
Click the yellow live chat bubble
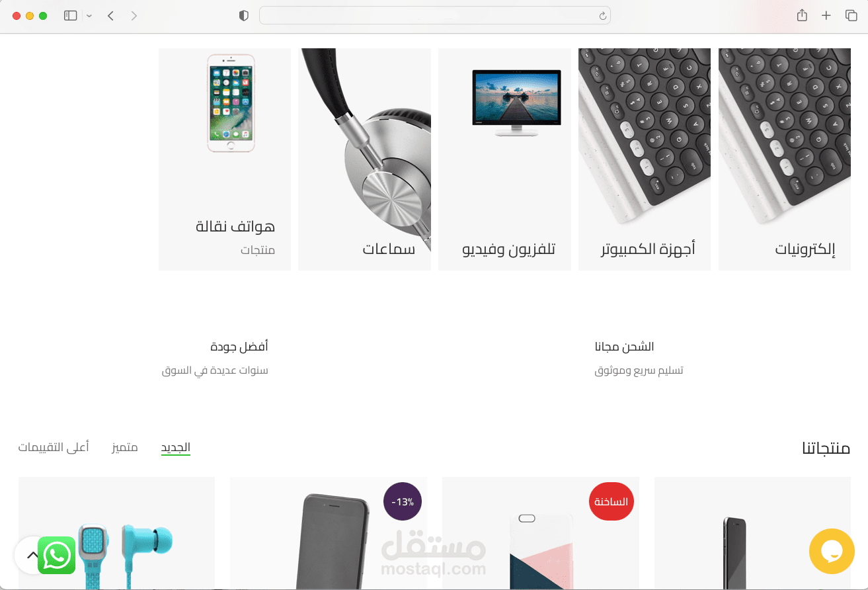[832, 551]
